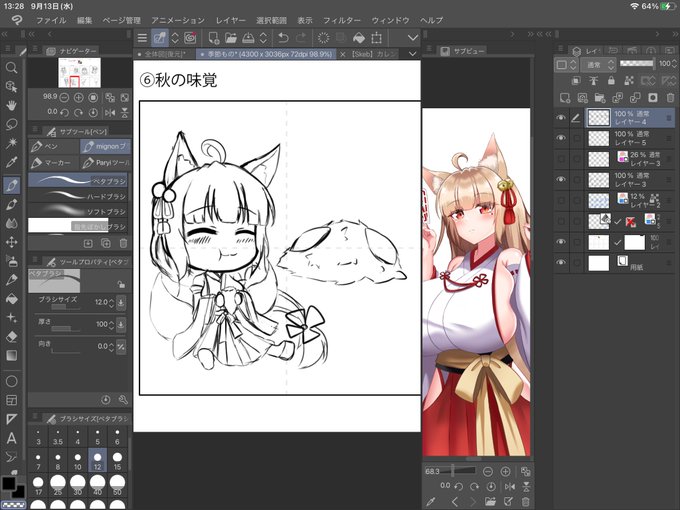Open Navigator panel menu icon
This screenshot has width=680, height=510.
tap(36, 49)
